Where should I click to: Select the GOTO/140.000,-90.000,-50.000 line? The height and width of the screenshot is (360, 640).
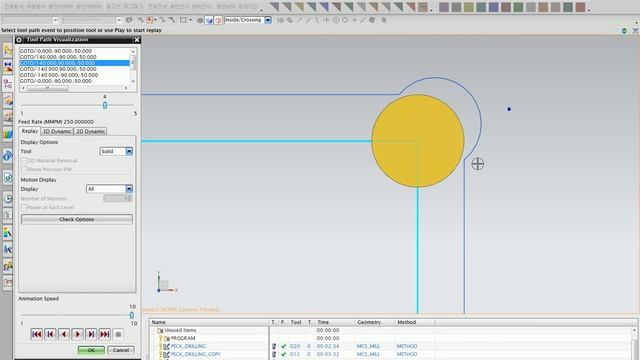[74, 57]
